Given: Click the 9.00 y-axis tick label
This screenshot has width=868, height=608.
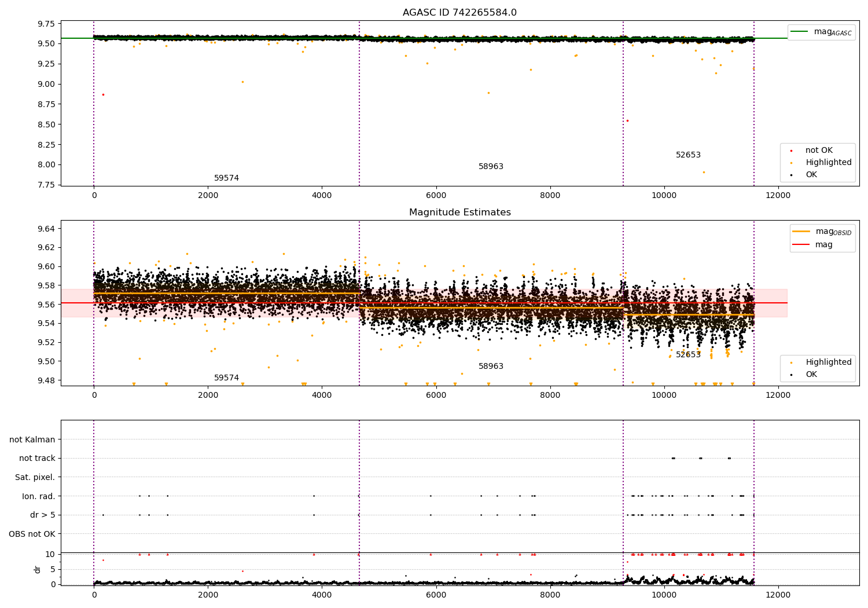Looking at the screenshot, I should coord(46,85).
